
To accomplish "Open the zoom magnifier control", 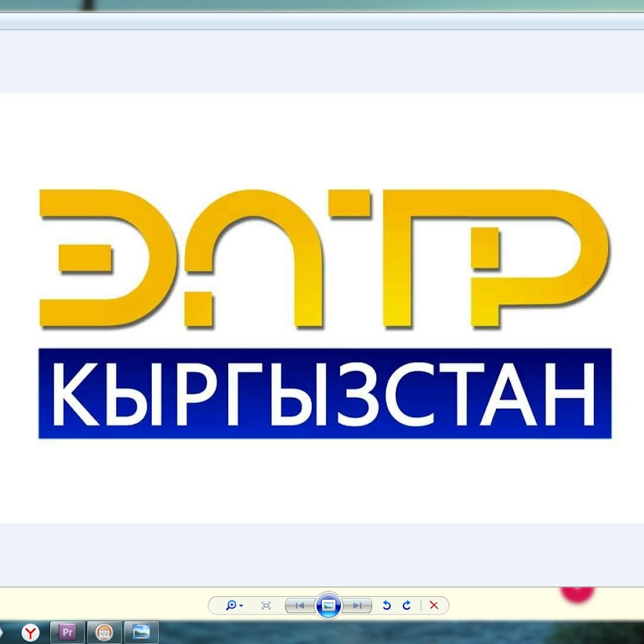I will click(x=234, y=605).
